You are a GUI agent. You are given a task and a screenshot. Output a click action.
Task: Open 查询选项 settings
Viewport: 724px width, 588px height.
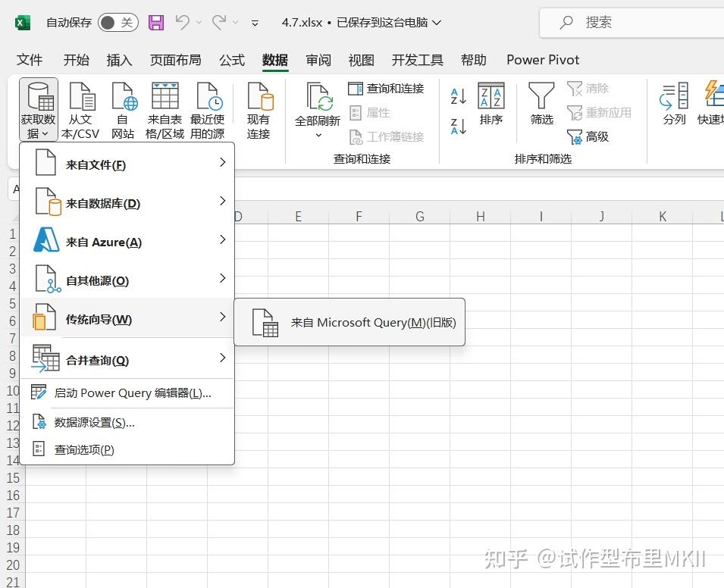coord(83,449)
